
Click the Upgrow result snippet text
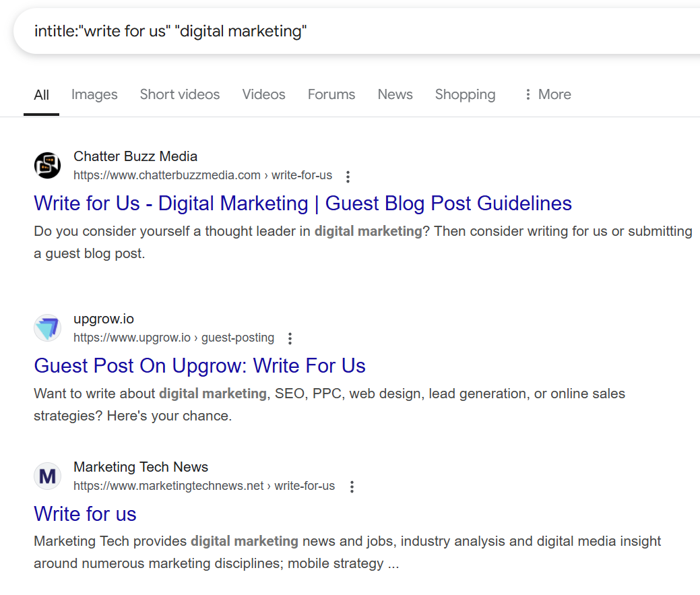point(329,405)
